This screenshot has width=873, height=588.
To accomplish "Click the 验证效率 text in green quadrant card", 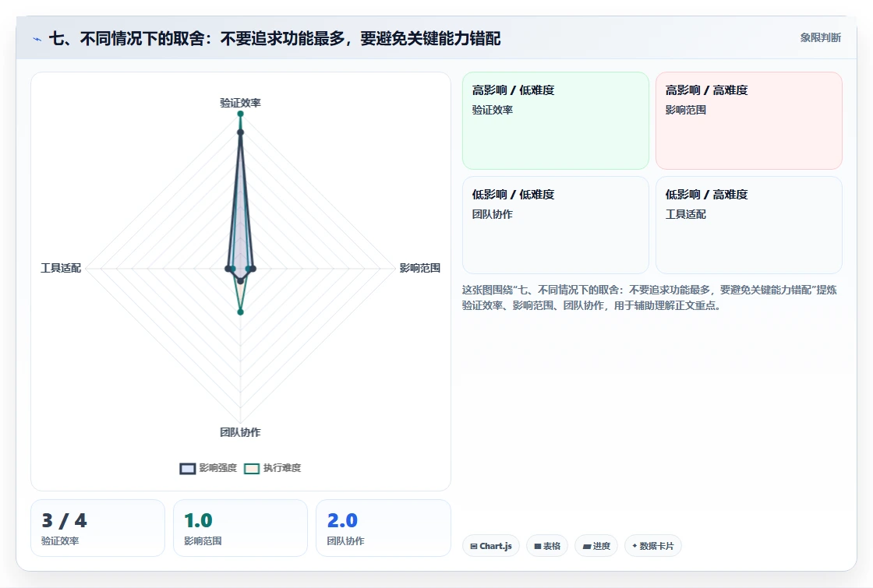I will (493, 110).
